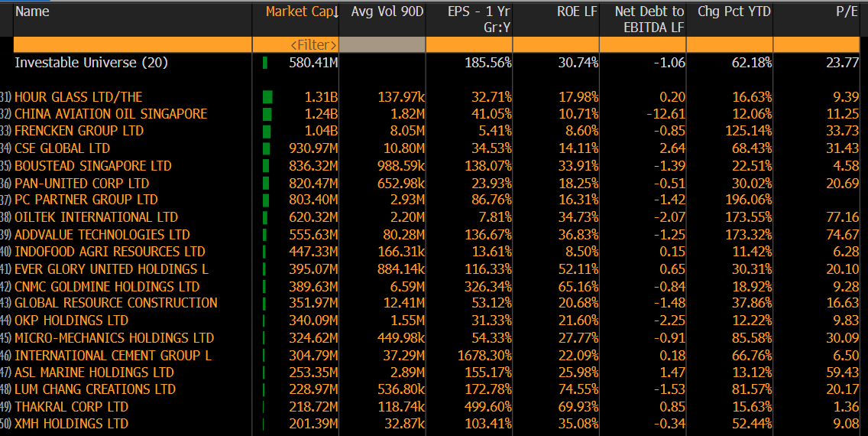The height and width of the screenshot is (436, 868).
Task: Open INTERNATIONAL CEMENT GROUP L security
Action: click(x=114, y=356)
